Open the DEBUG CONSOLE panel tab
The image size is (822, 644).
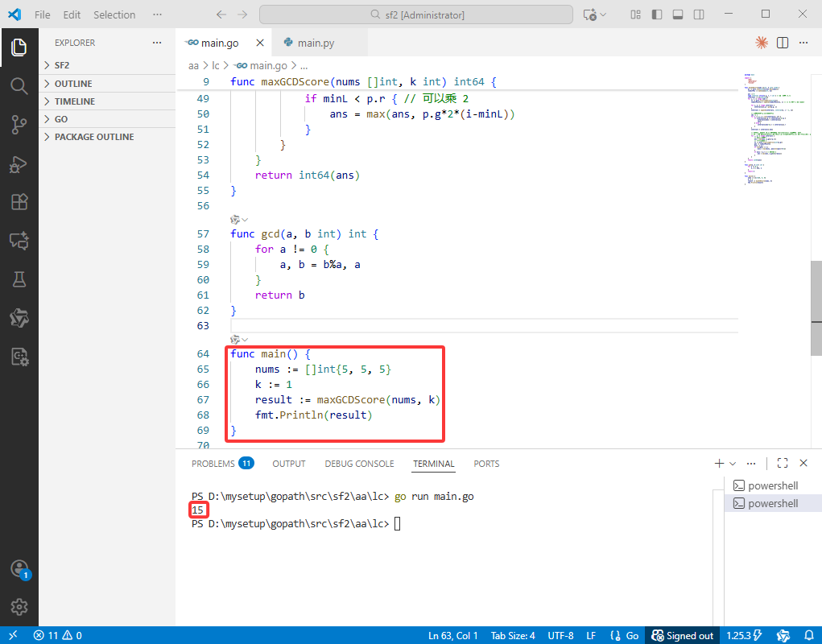pos(359,464)
